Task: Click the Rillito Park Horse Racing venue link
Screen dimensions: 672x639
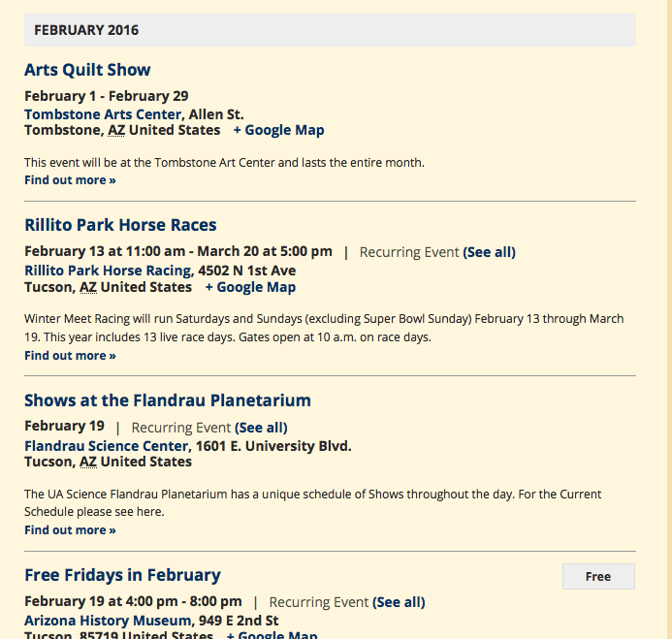Action: tap(108, 271)
